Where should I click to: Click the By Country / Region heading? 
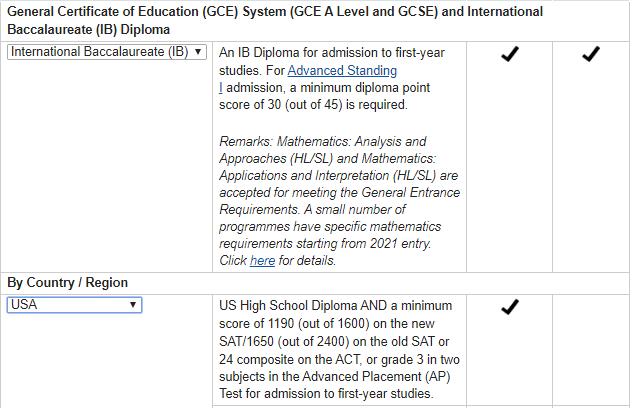click(67, 282)
